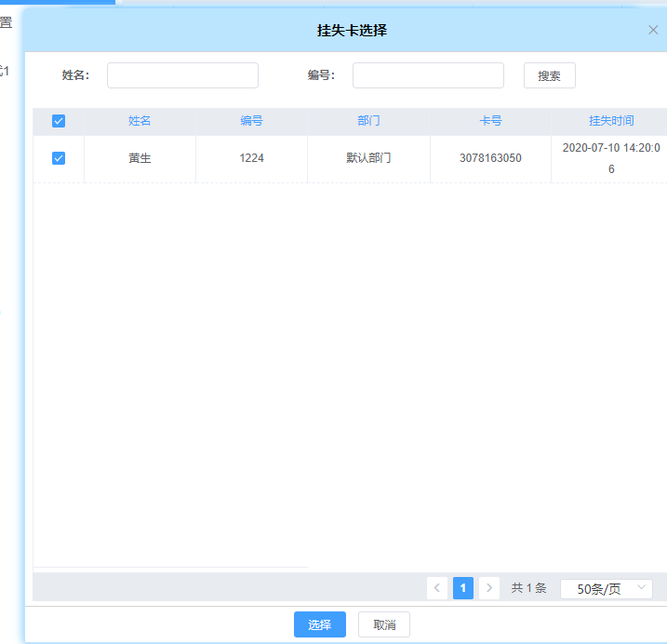
Task: Click the 姓名 search input field
Action: [x=182, y=75]
